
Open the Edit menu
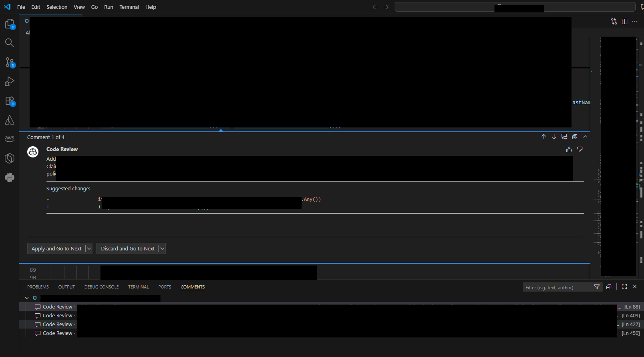click(x=36, y=7)
